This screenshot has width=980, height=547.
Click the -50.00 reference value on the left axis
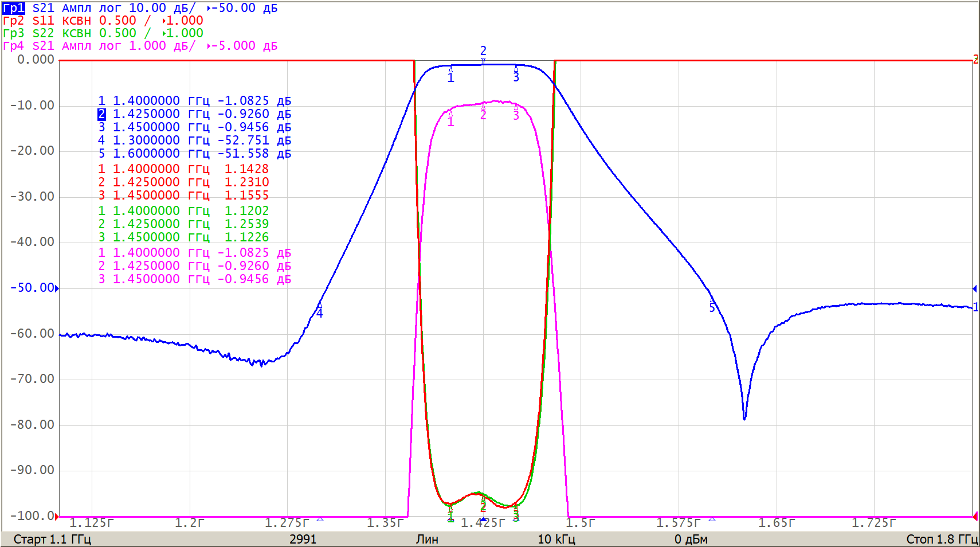(32, 288)
